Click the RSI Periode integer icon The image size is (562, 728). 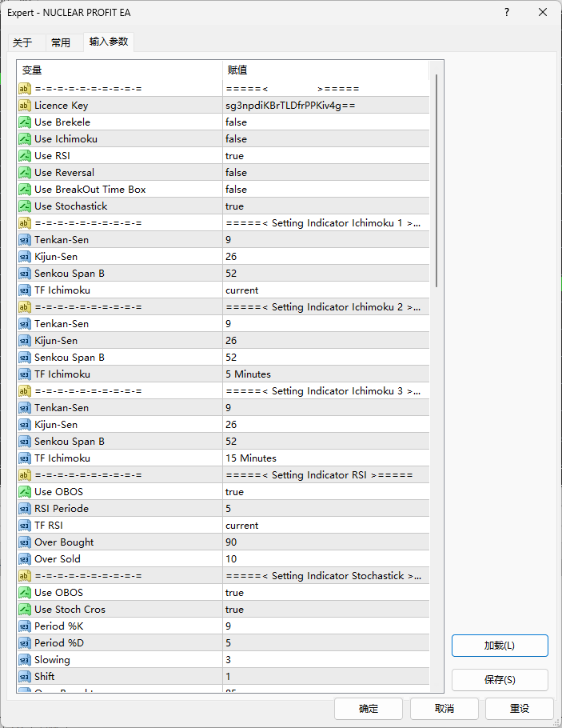tap(25, 509)
